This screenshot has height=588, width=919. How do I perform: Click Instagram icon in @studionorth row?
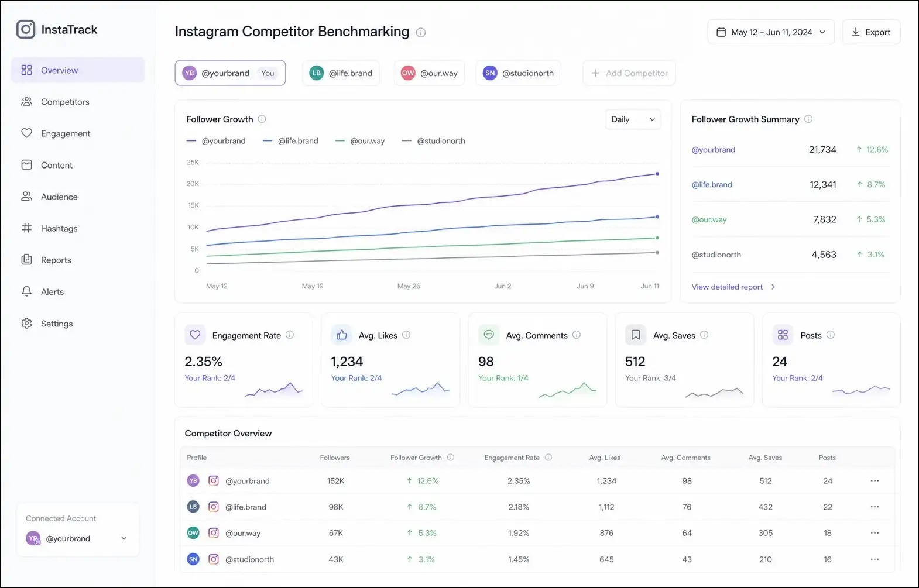[x=214, y=559]
